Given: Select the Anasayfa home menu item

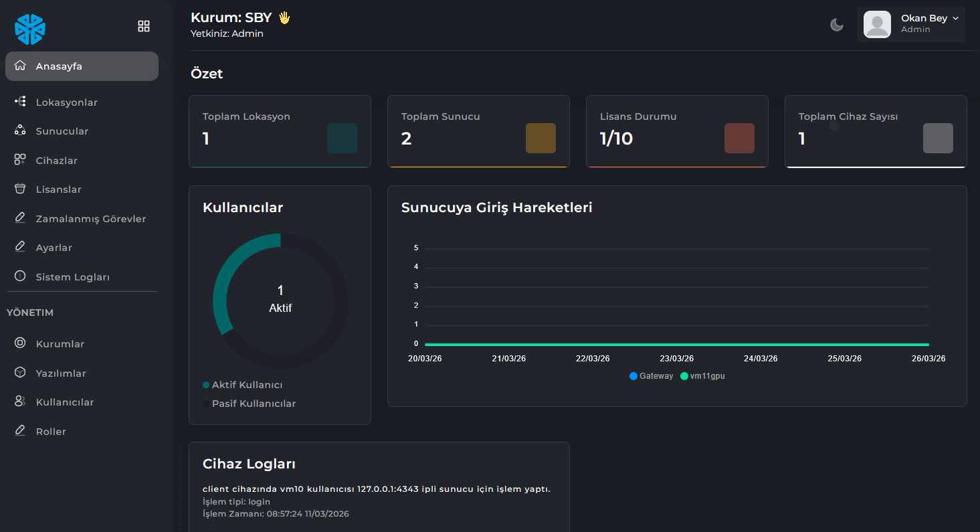Looking at the screenshot, I should pos(82,66).
